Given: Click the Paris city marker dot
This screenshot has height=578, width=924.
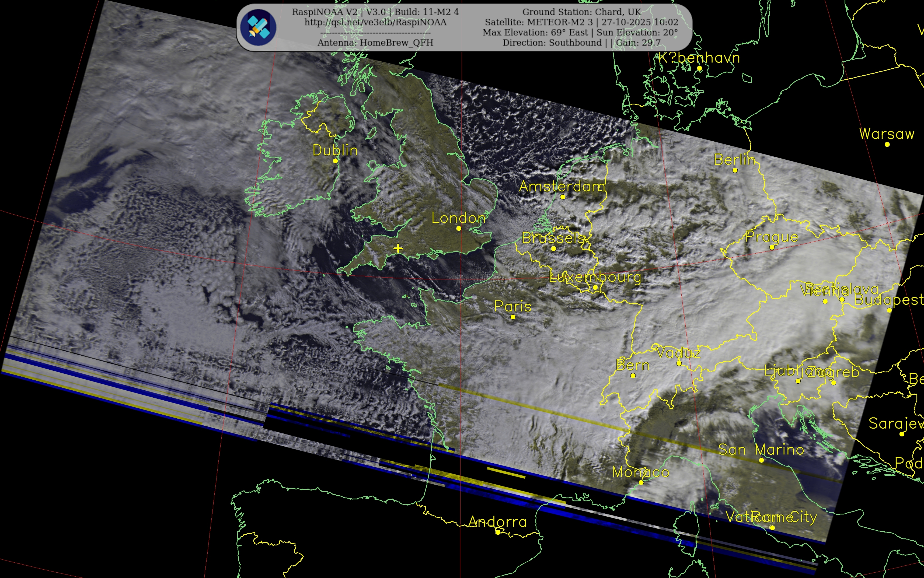Looking at the screenshot, I should (x=513, y=317).
